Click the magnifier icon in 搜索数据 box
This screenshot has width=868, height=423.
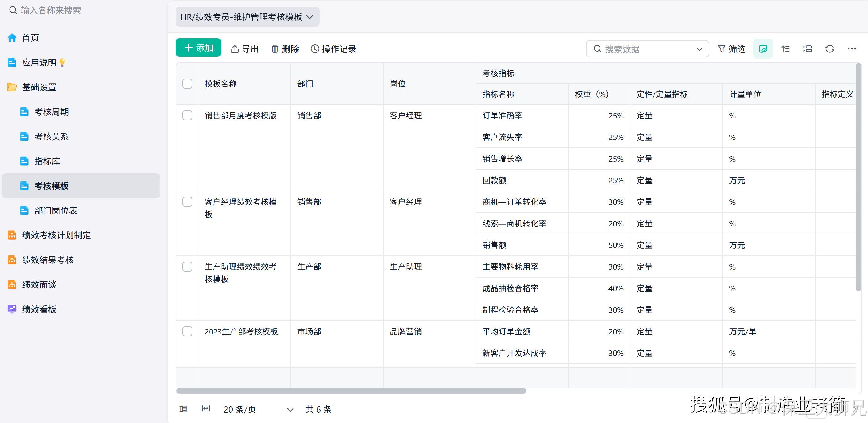597,49
